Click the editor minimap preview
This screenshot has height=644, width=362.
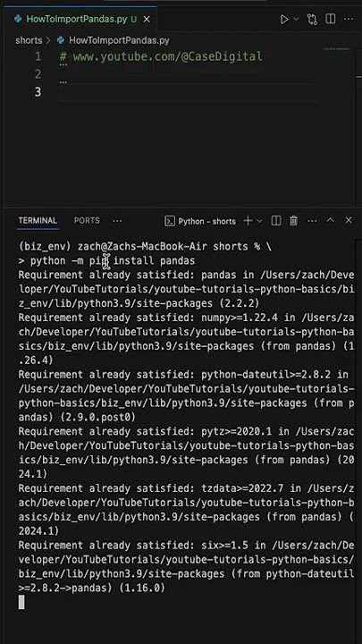(x=337, y=49)
